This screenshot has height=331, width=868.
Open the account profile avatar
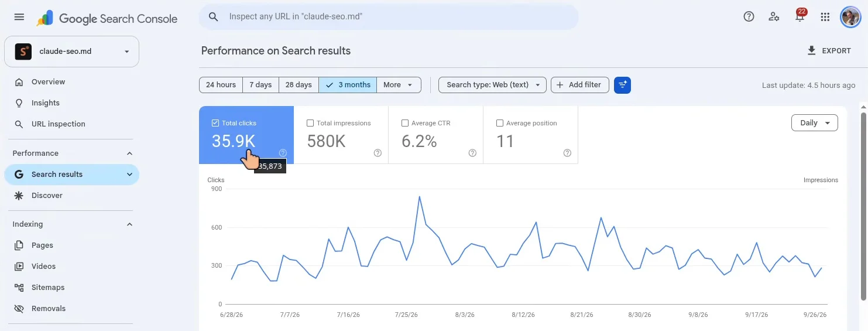pyautogui.click(x=850, y=17)
